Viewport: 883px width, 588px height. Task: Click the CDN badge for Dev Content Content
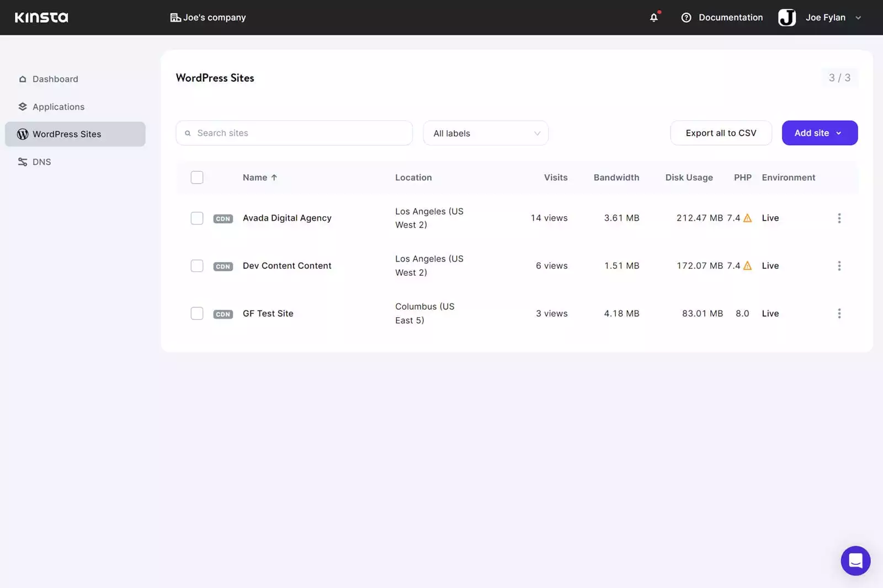223,266
